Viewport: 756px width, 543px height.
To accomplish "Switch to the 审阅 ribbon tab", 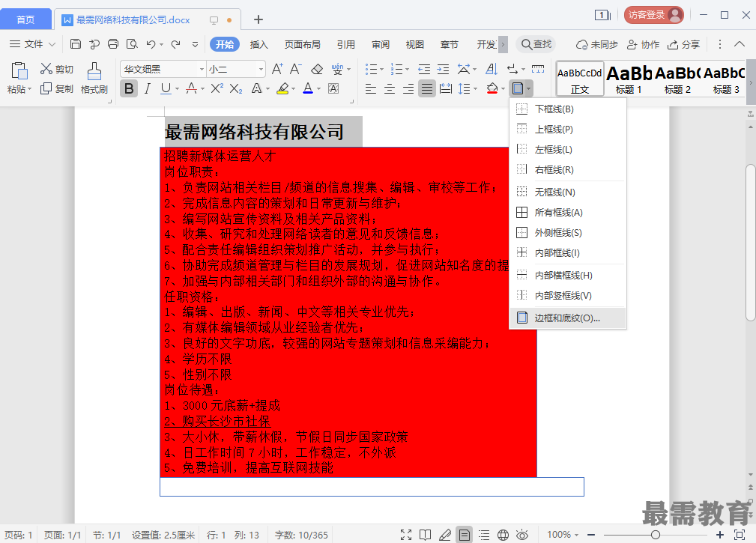I will [381, 44].
